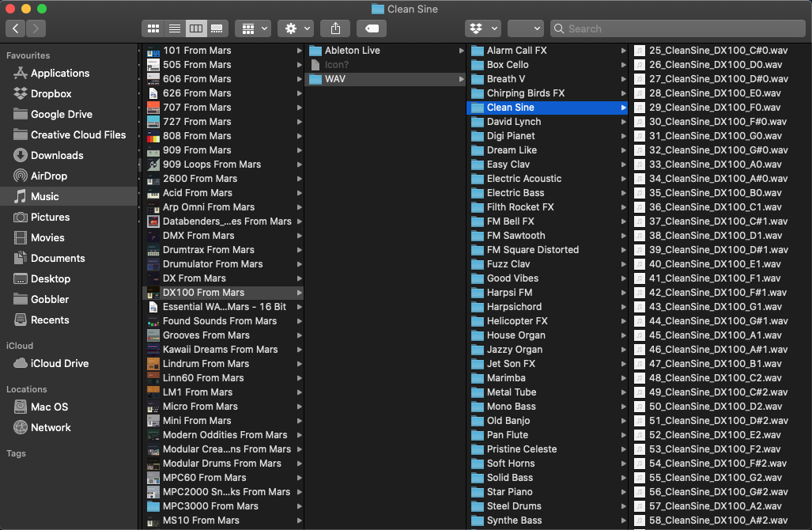
Task: Select the Clean Sine folder
Action: (x=547, y=108)
